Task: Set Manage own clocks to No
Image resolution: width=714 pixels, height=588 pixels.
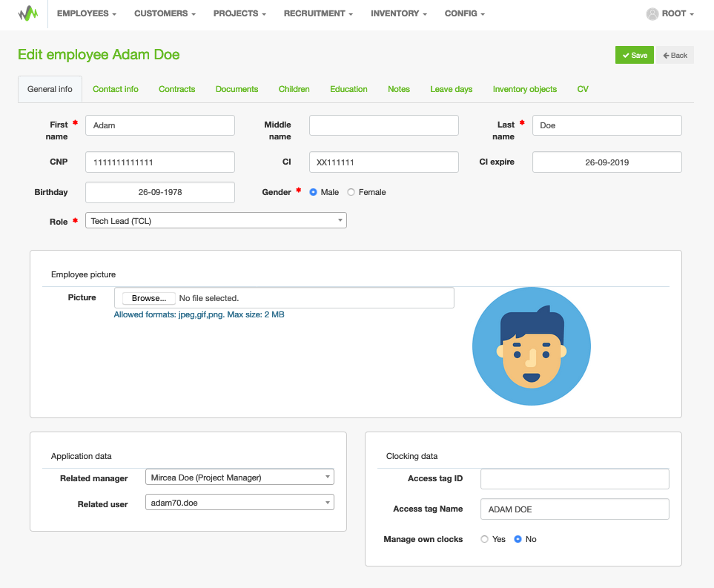Action: tap(518, 539)
